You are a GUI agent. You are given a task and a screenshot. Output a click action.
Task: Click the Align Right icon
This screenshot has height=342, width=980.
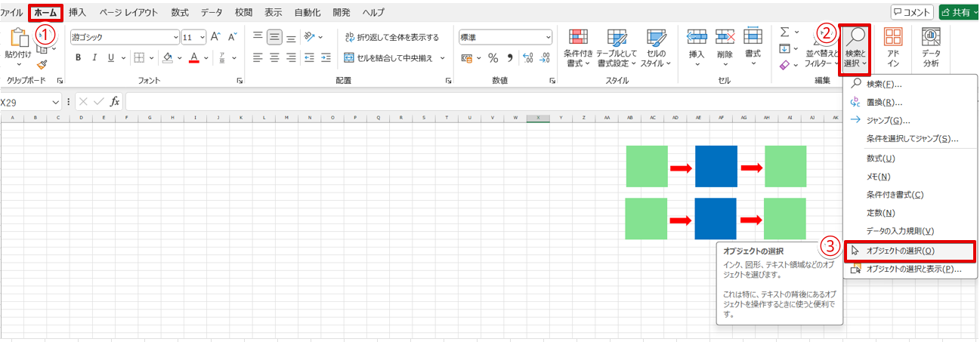coord(291,57)
